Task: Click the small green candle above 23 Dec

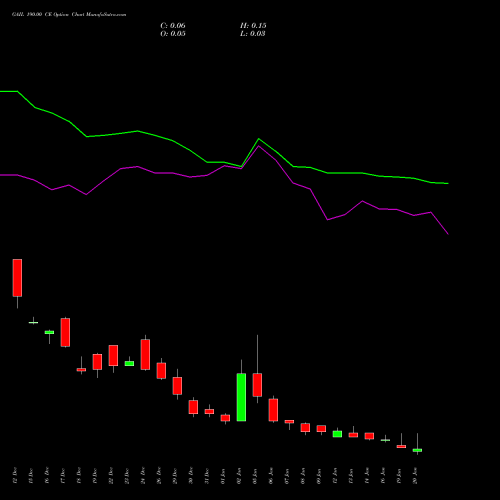Action: (x=129, y=363)
